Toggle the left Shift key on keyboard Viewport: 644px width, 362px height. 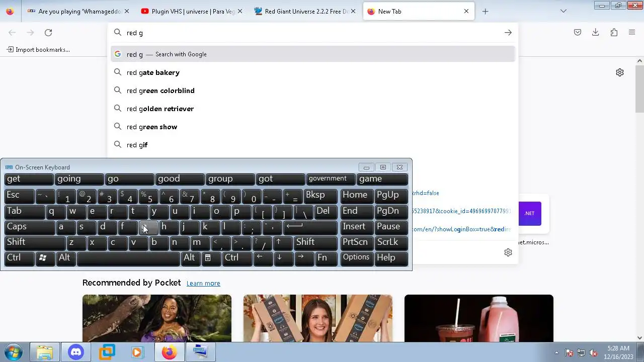[x=35, y=242]
